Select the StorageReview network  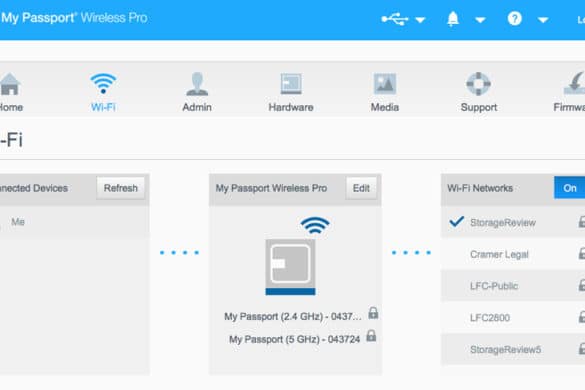(x=513, y=222)
